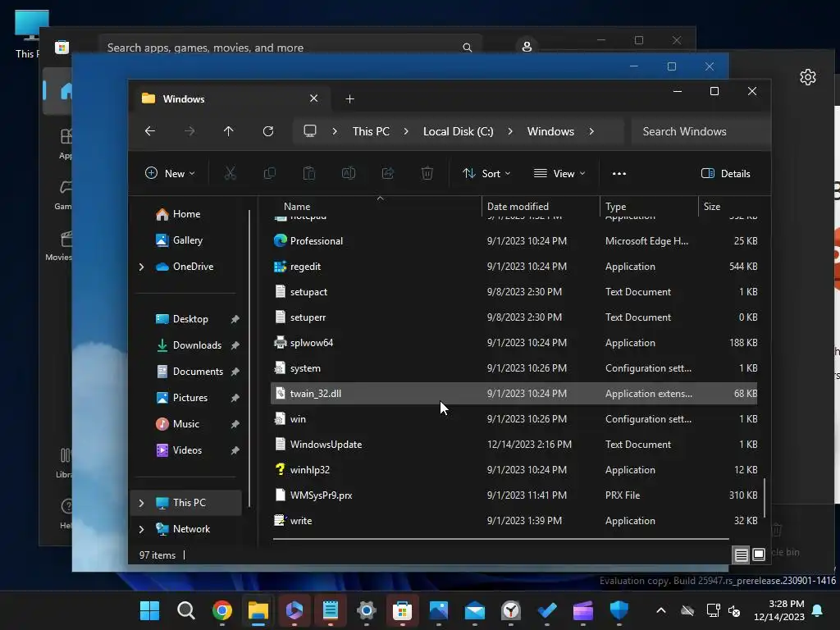
Task: Click the Search Windows field
Action: point(701,131)
